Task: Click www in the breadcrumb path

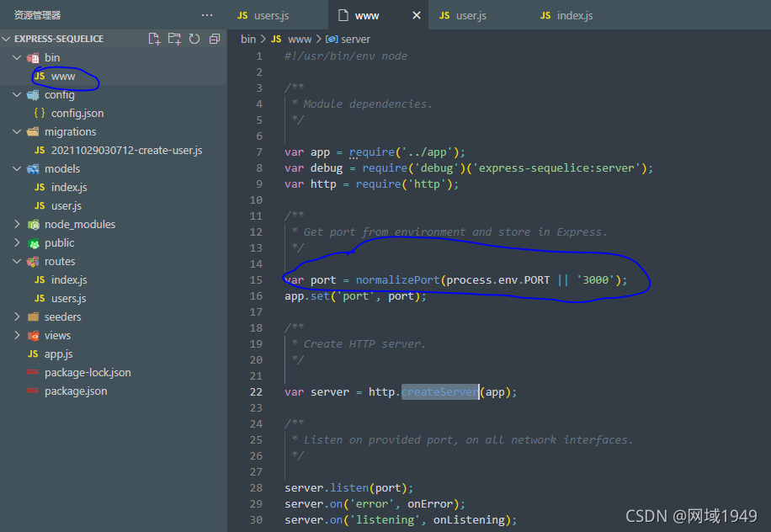Action: (300, 40)
